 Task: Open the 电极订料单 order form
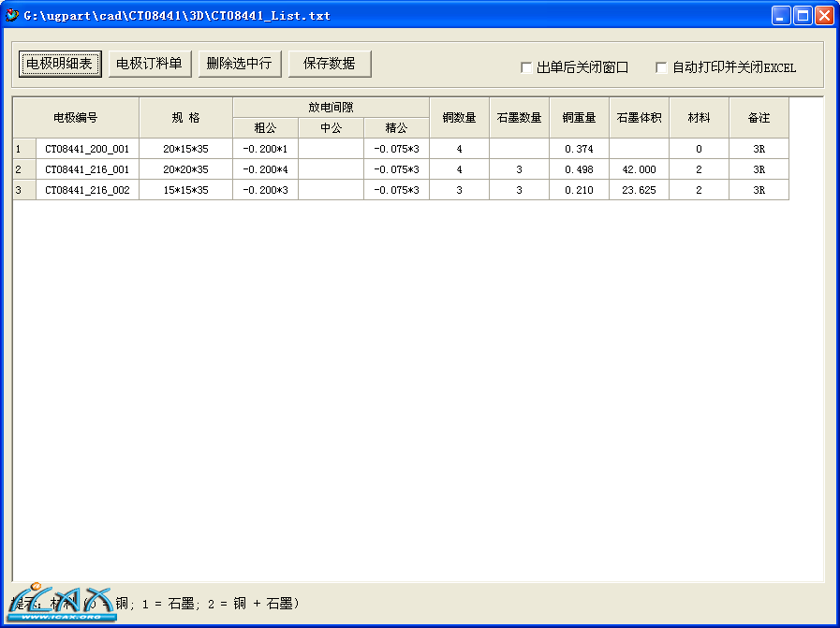pyautogui.click(x=149, y=64)
